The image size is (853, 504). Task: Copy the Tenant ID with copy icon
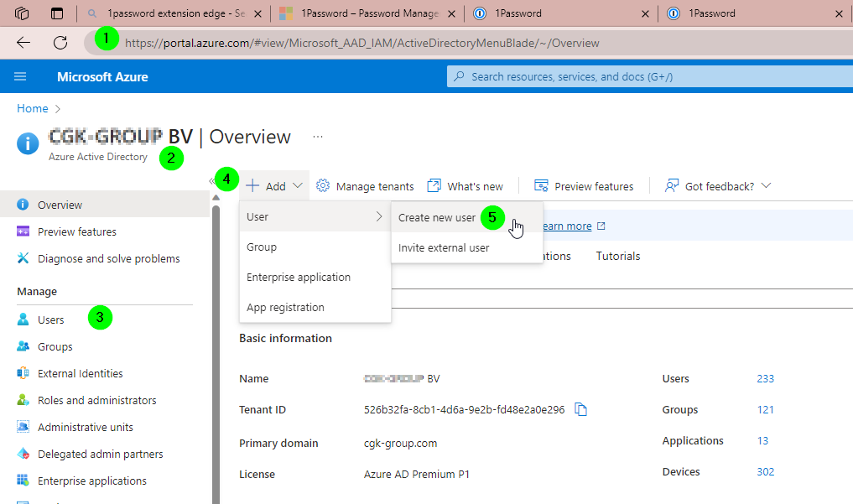pos(581,409)
